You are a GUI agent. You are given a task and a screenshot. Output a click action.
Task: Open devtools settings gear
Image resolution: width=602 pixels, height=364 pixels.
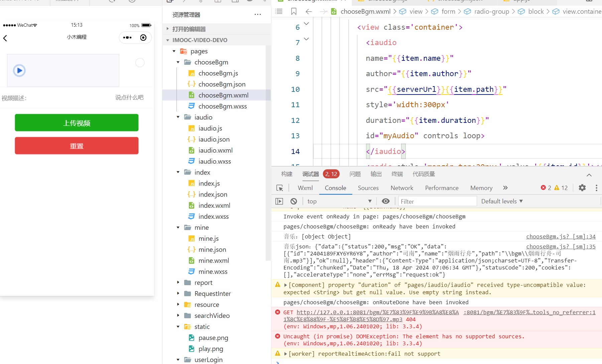coord(582,188)
